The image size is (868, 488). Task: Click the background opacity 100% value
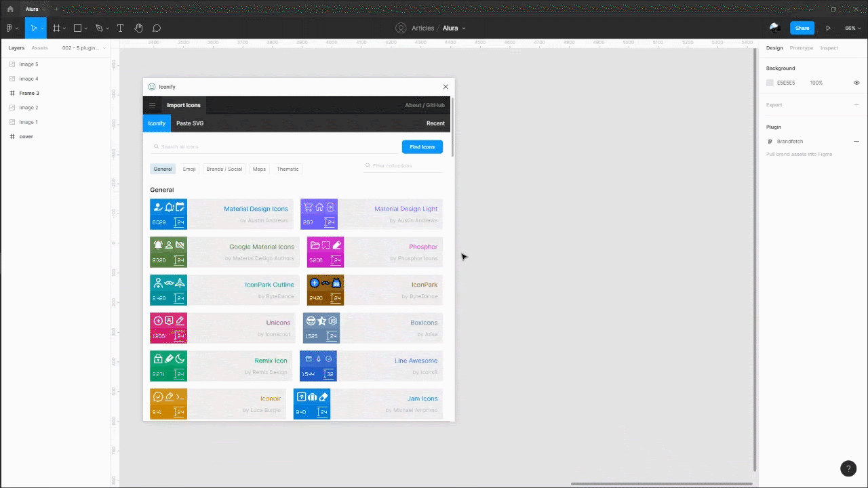816,83
